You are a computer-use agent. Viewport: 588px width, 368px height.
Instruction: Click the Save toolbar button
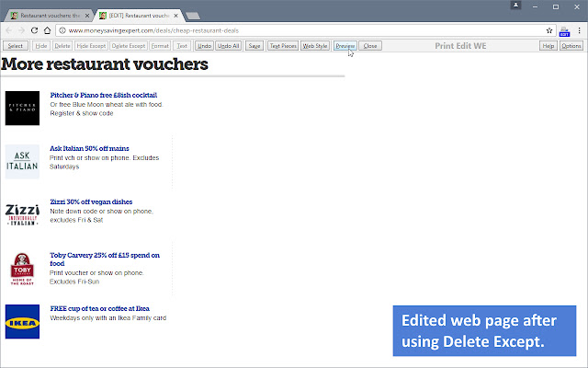[x=254, y=45]
